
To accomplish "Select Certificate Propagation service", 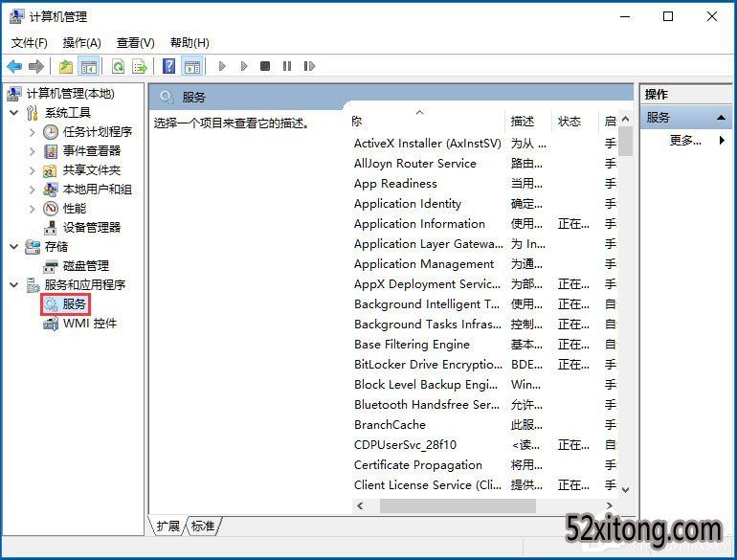I will [x=418, y=465].
